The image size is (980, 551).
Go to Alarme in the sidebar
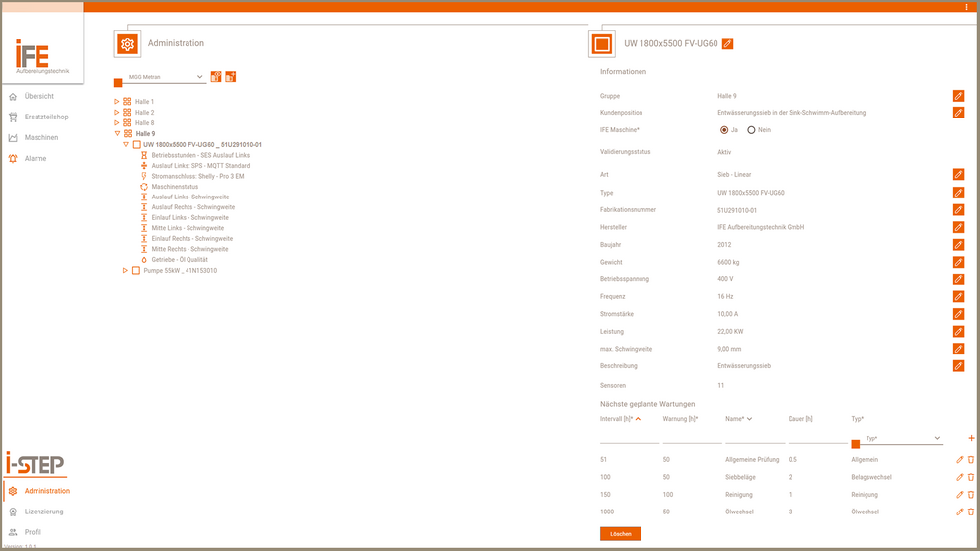36,158
